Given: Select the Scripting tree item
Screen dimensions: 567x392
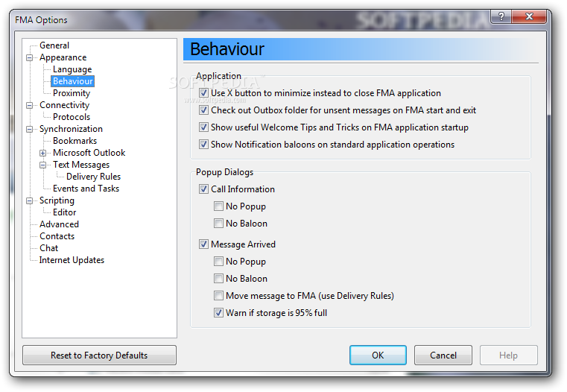Looking at the screenshot, I should 57,200.
